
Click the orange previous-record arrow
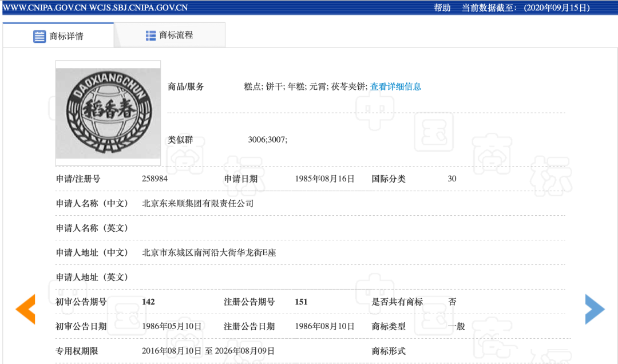[26, 309]
